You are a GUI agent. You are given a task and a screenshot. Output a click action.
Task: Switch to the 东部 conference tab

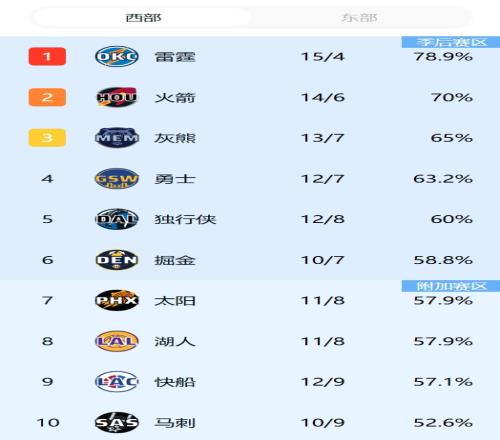(x=359, y=17)
